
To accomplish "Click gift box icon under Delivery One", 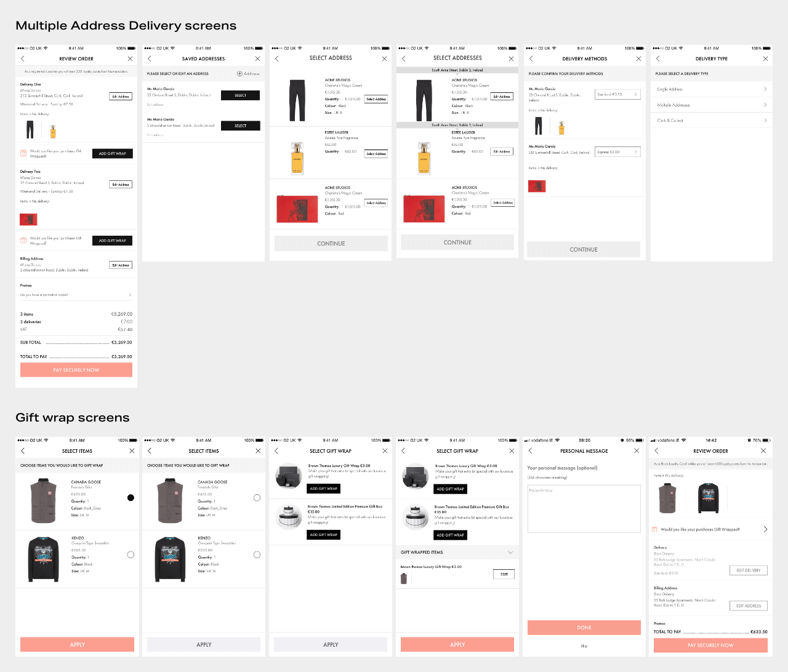I will coord(23,153).
